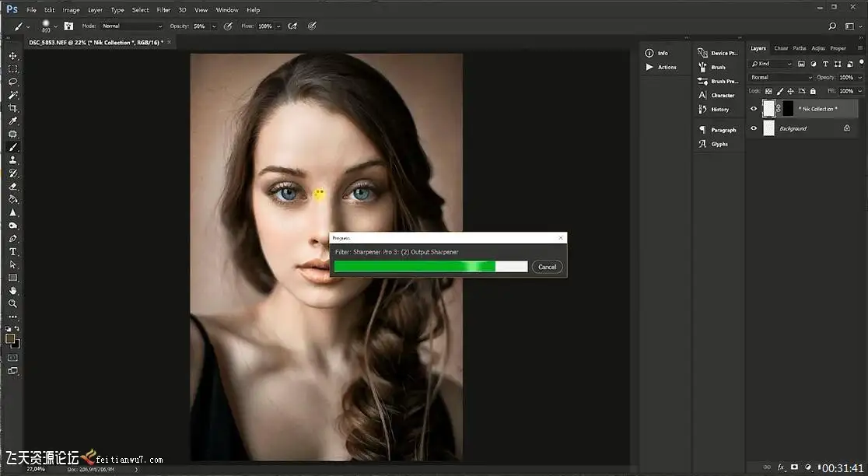Select the Magic Wand tool
This screenshot has height=476, width=868.
(13, 95)
